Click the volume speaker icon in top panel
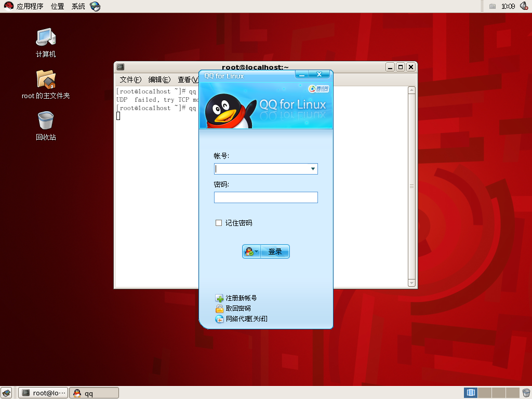Image resolution: width=532 pixels, height=399 pixels. pyautogui.click(x=524, y=6)
